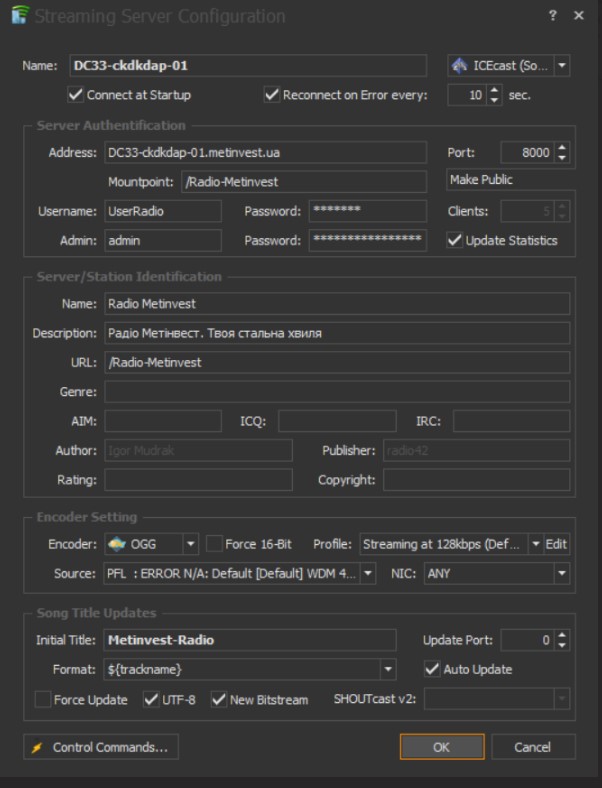Open the OGG encoder dropdown

tap(191, 544)
